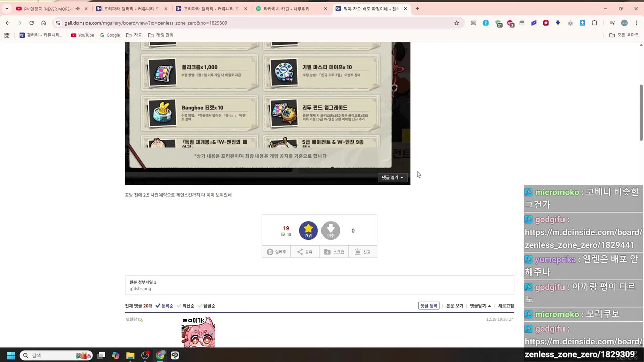Open the 모든 북마크 folder
Viewport: 644px width, 362px height.
pyautogui.click(x=624, y=35)
